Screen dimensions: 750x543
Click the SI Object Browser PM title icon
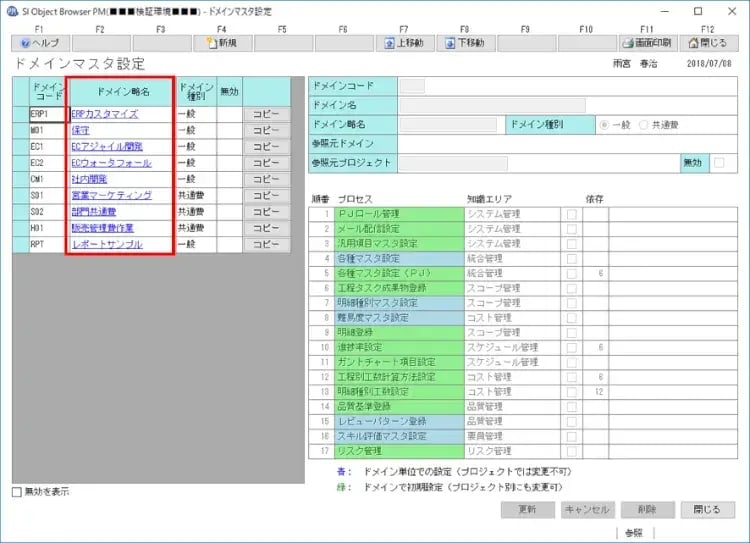pyautogui.click(x=13, y=11)
